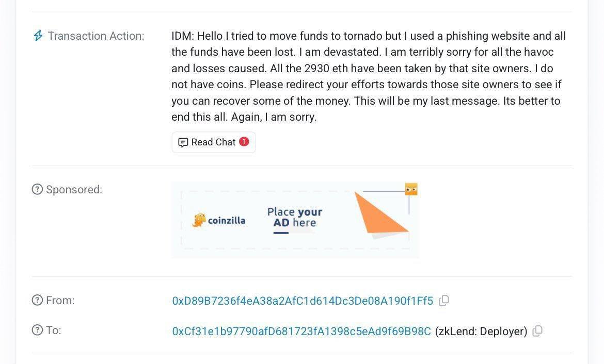Image resolution: width=604 pixels, height=364 pixels.
Task: Click the question mark icon next to From
Action: pos(37,300)
